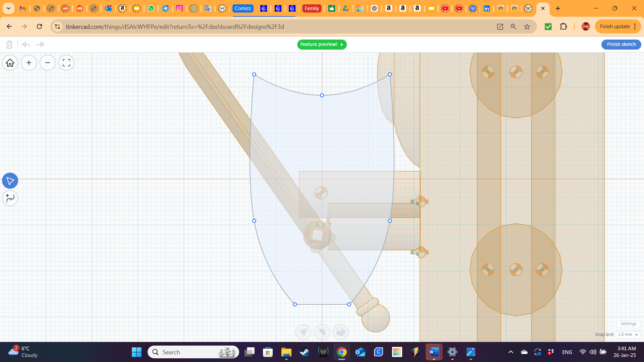Select the add spline point tool

(10, 198)
